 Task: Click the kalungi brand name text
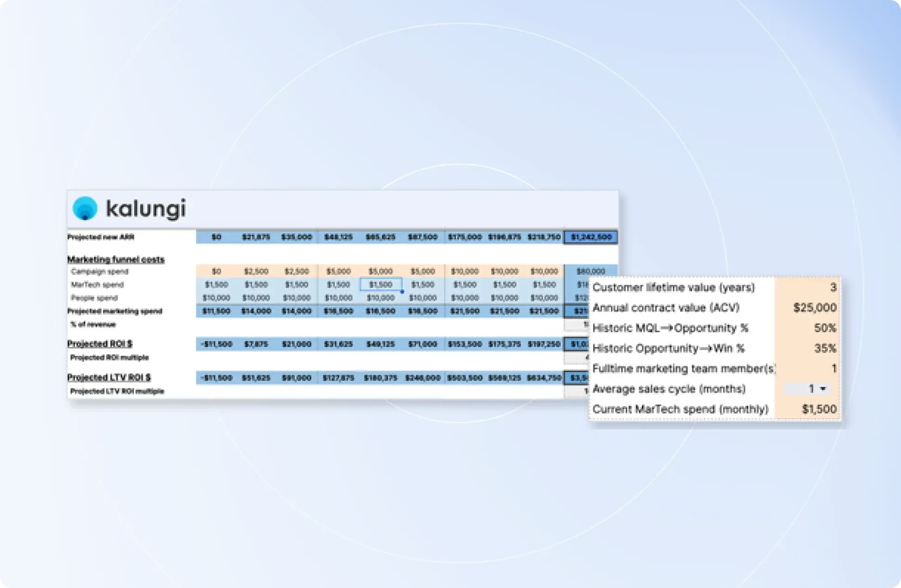(x=146, y=209)
